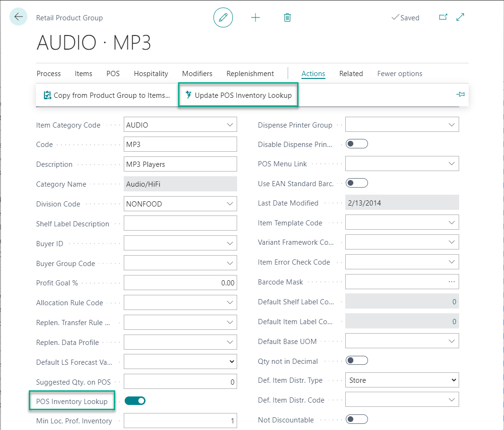This screenshot has width=504, height=430.
Task: Open Def. Item Distr. Type dropdown
Action: (x=453, y=380)
